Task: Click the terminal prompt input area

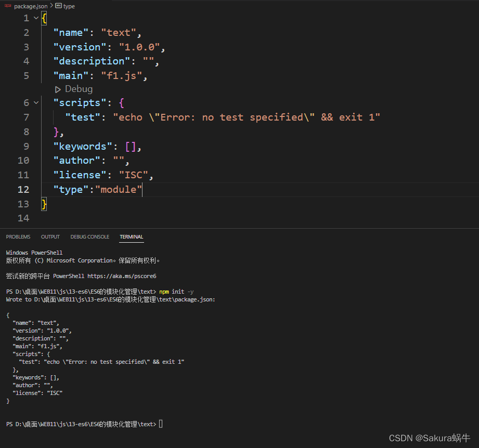Action: coord(161,424)
